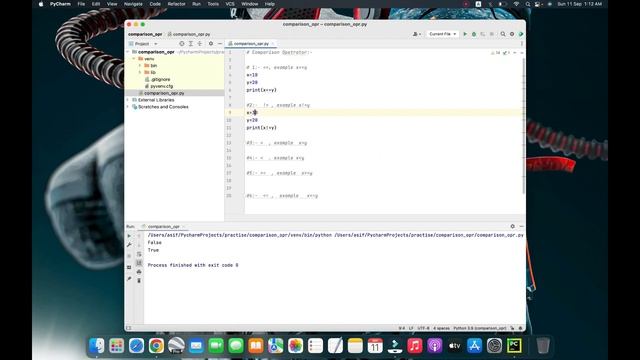Viewport: 640px width, 360px height.
Task: Open the Project view dropdown
Action: [x=143, y=44]
